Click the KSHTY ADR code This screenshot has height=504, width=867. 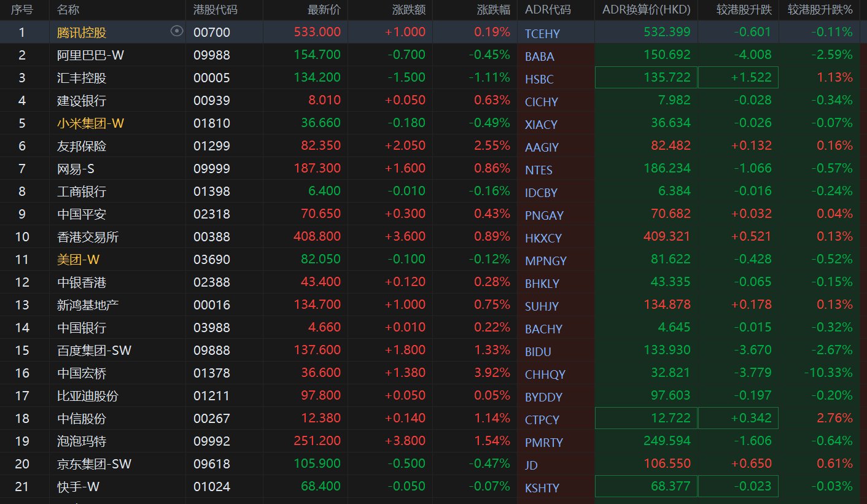coord(542,488)
